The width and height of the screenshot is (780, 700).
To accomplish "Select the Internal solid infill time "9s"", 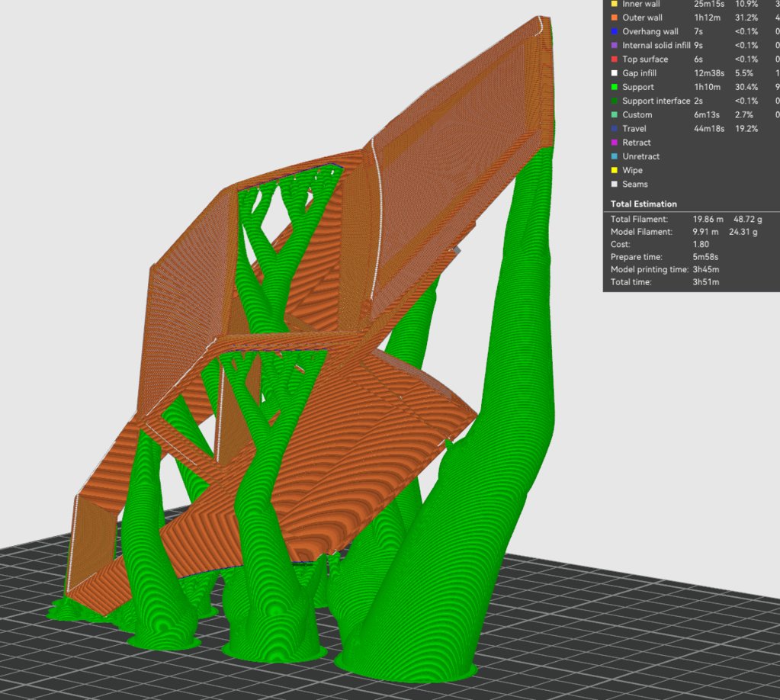I will tap(698, 45).
